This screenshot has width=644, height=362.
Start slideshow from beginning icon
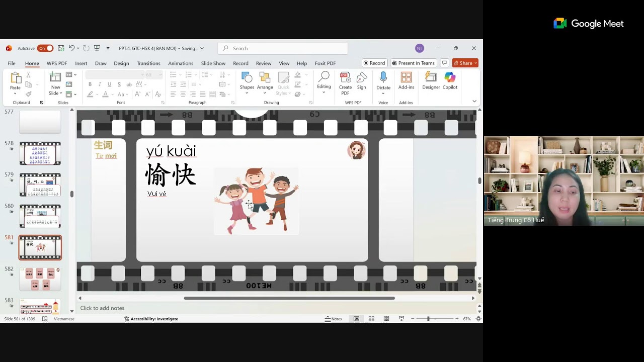tap(97, 48)
